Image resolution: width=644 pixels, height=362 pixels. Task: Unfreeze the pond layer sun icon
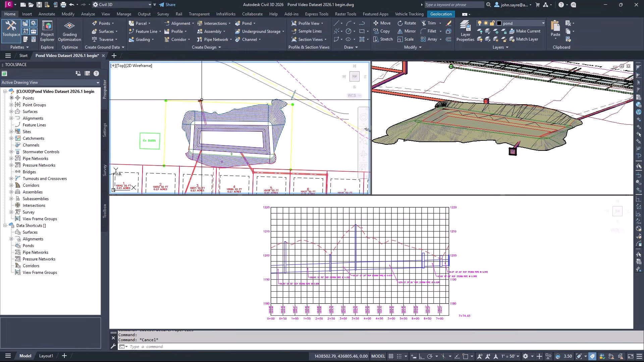click(486, 23)
